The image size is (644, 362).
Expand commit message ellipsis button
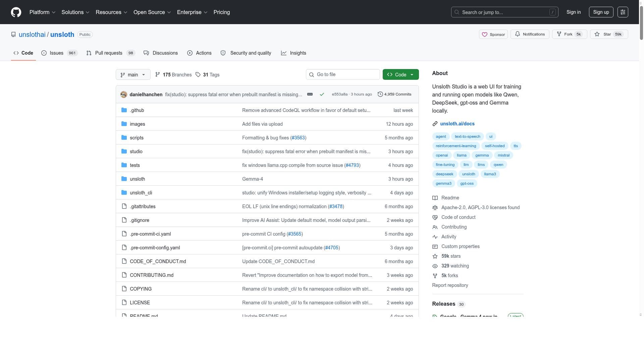coord(310,95)
